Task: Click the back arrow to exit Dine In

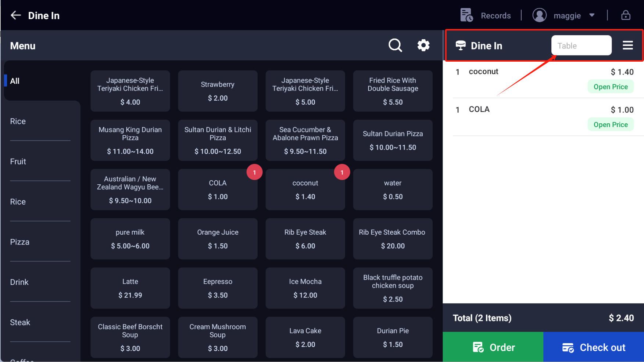Action: tap(15, 15)
